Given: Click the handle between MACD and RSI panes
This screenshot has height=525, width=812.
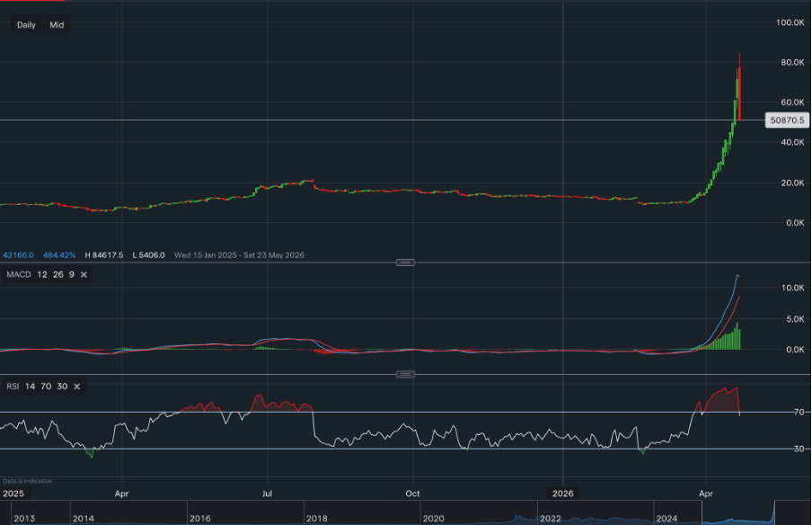Looking at the screenshot, I should tap(406, 374).
